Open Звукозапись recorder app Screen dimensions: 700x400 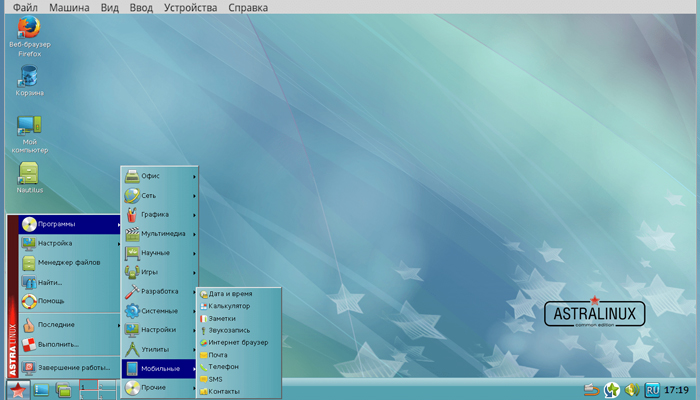pos(239,330)
